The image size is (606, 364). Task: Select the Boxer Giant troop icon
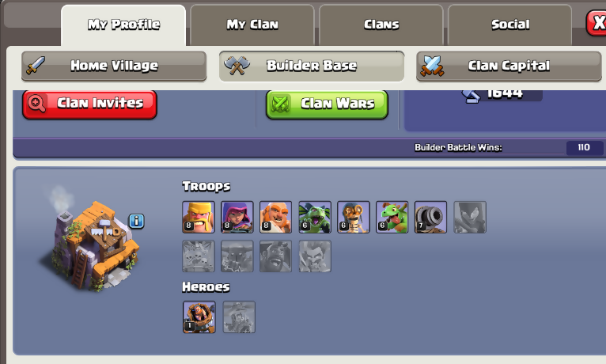coord(275,217)
